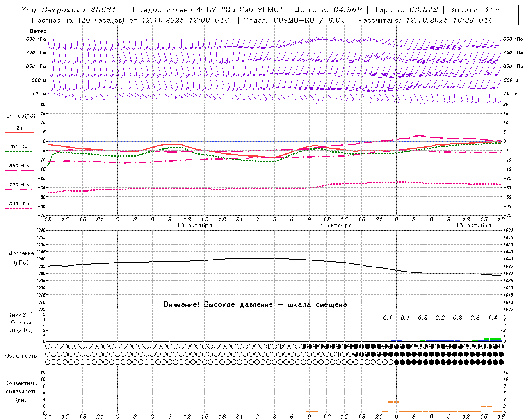This screenshot has height=420, width=525.
Task: Click the 15 октября date label
Action: coord(473,226)
